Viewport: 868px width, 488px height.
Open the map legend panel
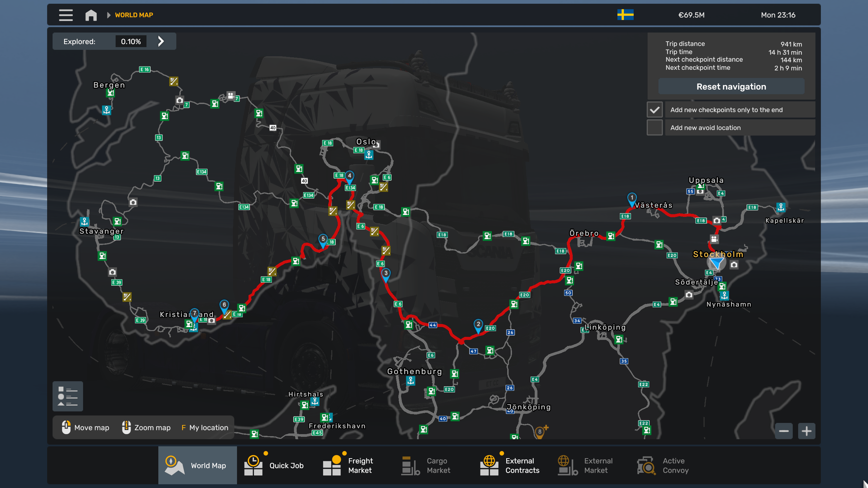click(x=68, y=396)
